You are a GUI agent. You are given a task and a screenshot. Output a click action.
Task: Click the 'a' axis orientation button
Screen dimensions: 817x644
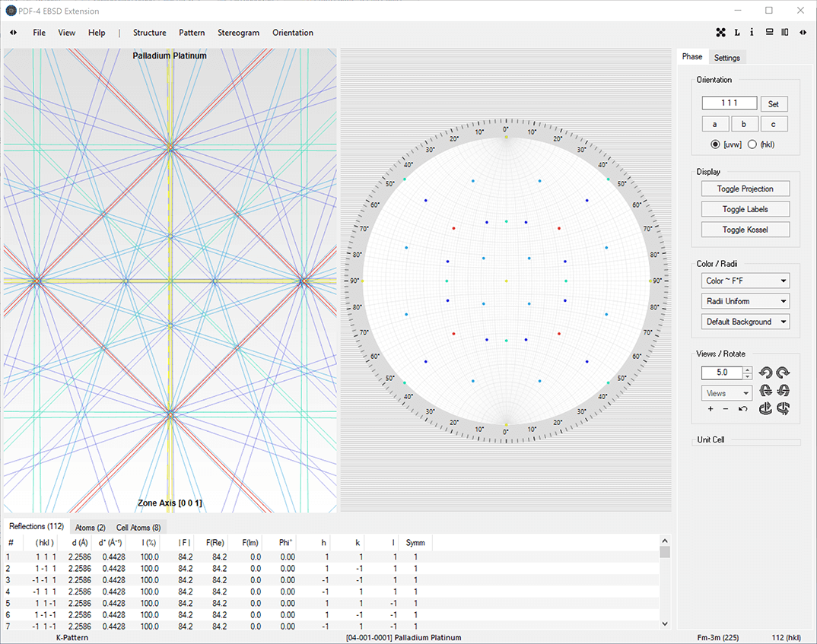pos(715,124)
